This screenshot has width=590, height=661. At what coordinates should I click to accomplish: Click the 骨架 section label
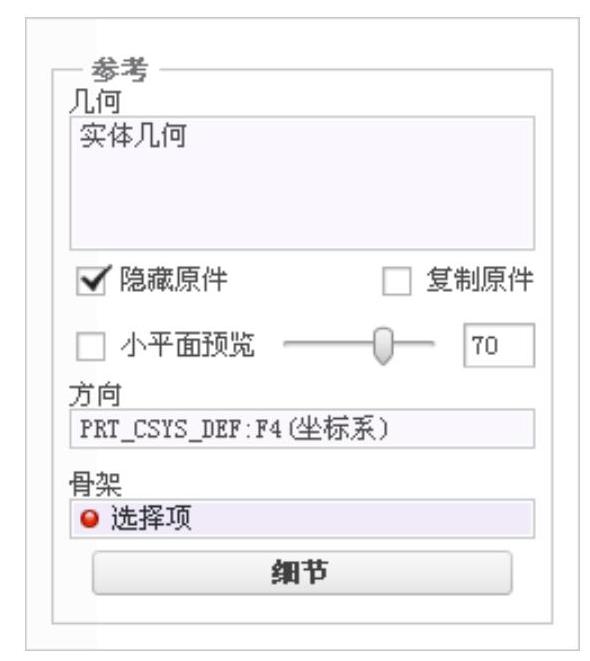pos(95,484)
